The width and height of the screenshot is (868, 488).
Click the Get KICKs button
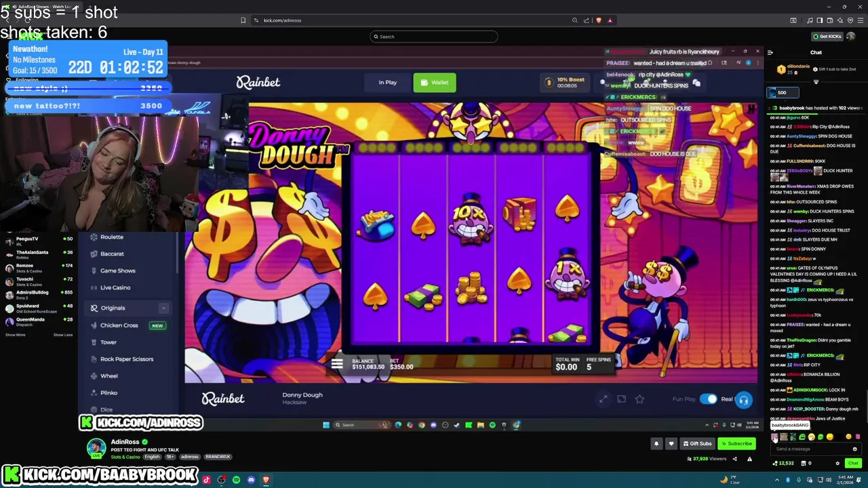(x=827, y=36)
